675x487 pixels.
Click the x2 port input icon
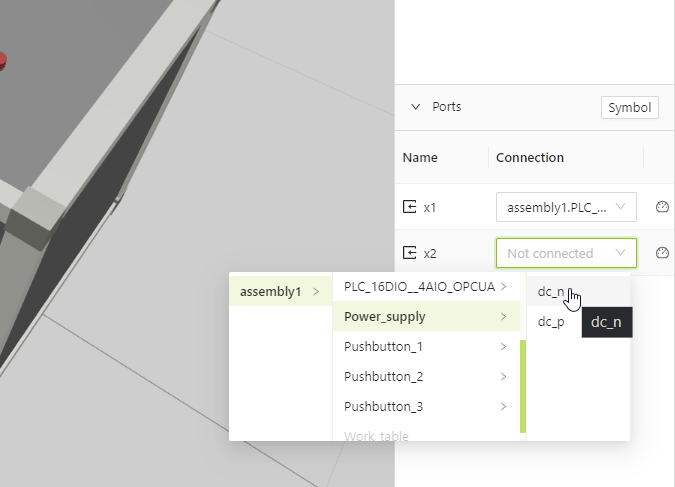coord(409,253)
